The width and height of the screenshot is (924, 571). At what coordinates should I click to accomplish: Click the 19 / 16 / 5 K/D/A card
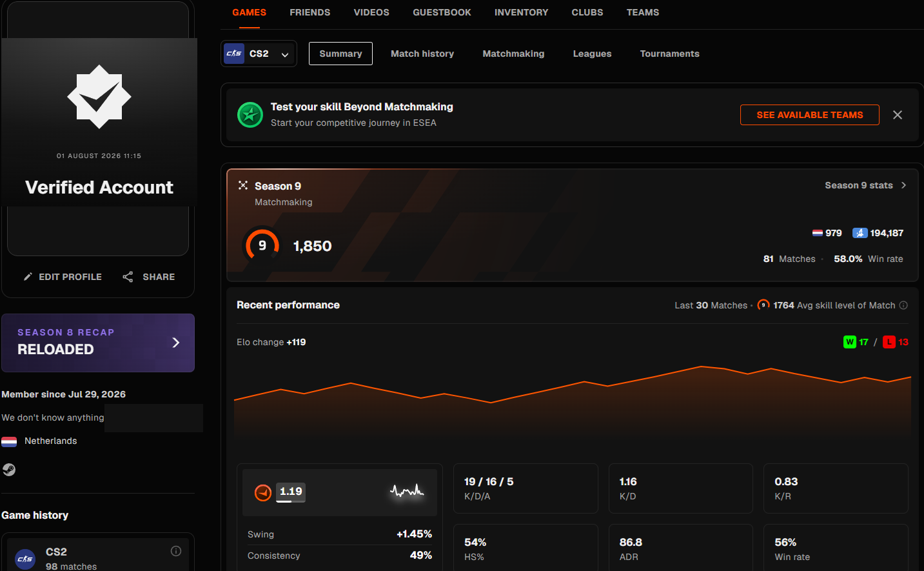tap(526, 488)
